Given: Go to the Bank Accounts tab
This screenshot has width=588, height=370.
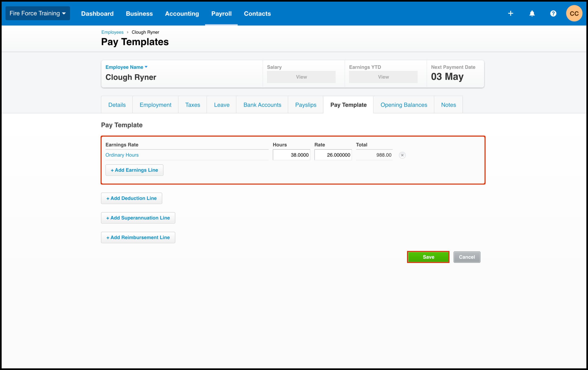Looking at the screenshot, I should tap(262, 105).
